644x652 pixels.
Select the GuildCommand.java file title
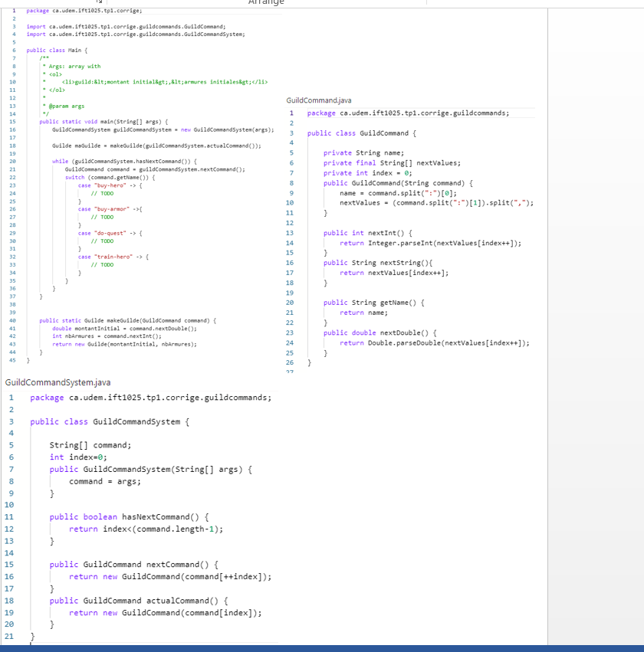coord(316,100)
